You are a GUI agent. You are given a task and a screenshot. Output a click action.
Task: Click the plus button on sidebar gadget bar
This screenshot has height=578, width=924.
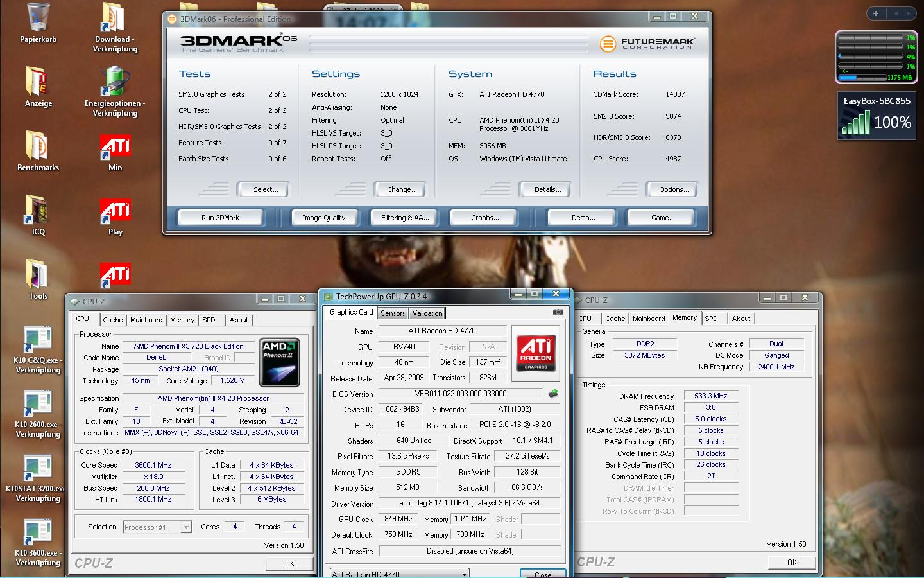click(x=875, y=13)
